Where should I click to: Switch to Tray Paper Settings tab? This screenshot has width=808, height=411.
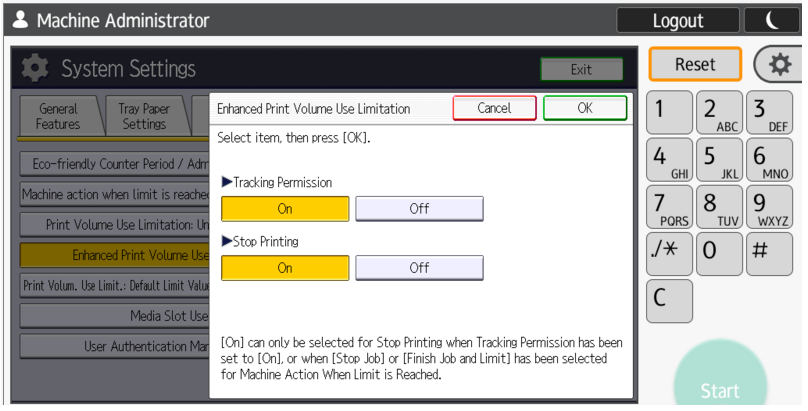(144, 117)
